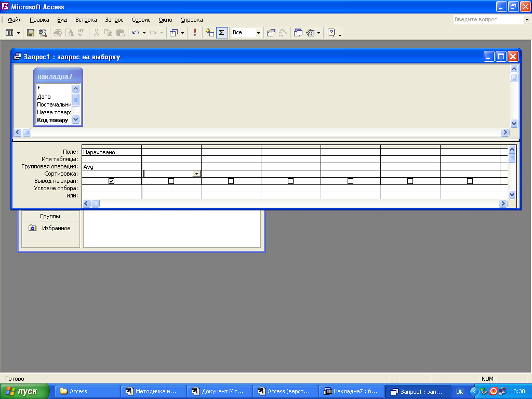The image size is (532, 399).
Task: Click the 'Нараховано' field cell
Action: pyautogui.click(x=112, y=152)
